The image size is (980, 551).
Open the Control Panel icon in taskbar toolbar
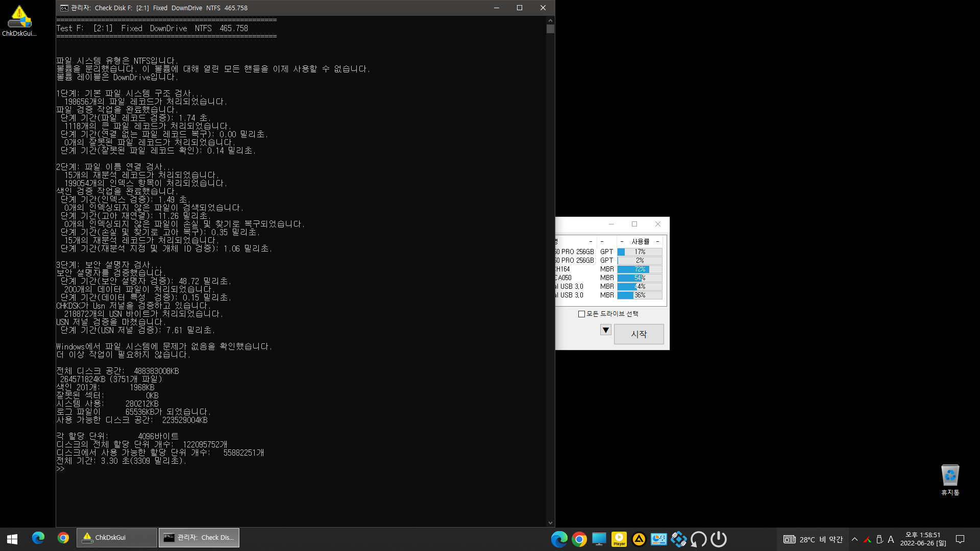[659, 539]
